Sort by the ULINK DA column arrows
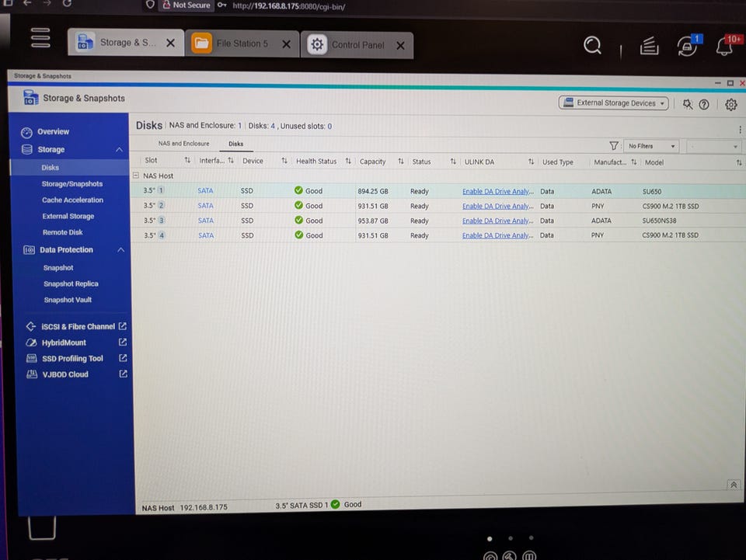Screen dimensions: 746x560 tap(531, 162)
